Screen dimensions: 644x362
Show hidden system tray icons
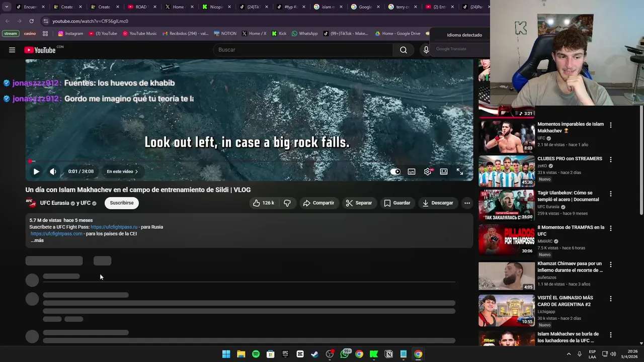tap(569, 354)
